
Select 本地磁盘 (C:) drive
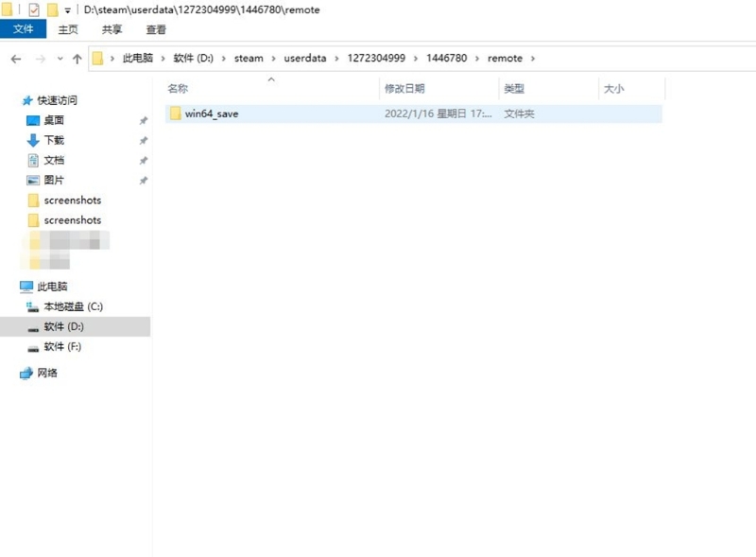click(x=73, y=306)
